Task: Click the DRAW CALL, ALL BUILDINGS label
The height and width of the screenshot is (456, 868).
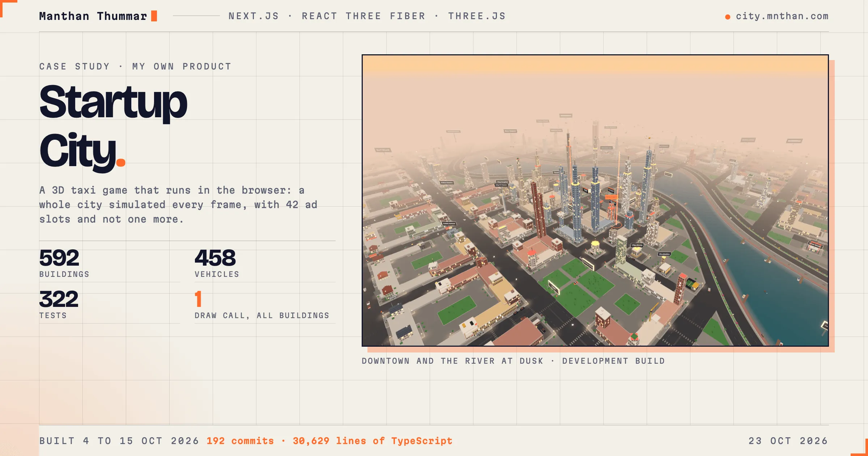Action: (x=262, y=316)
